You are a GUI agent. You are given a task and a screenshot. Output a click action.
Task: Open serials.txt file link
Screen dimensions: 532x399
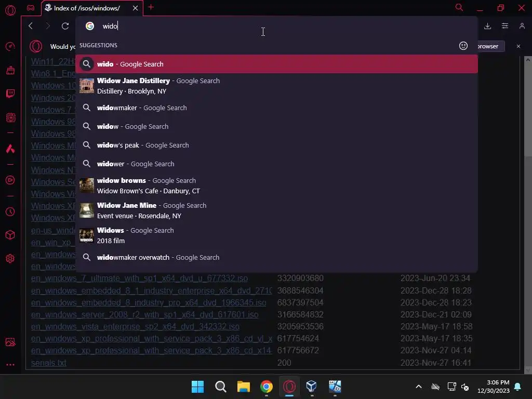pos(48,363)
